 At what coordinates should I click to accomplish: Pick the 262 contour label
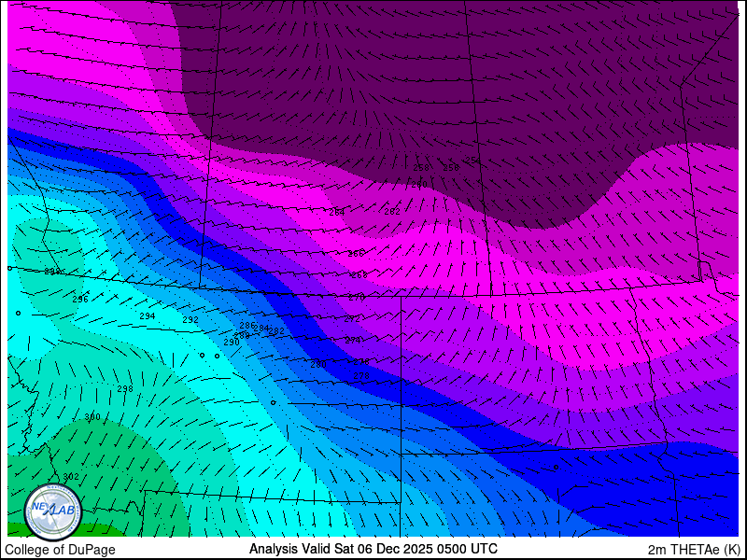point(392,212)
